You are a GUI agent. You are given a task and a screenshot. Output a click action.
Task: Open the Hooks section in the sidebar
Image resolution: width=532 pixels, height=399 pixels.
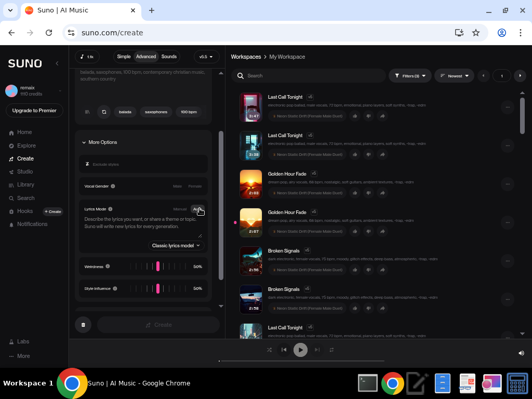point(24,211)
